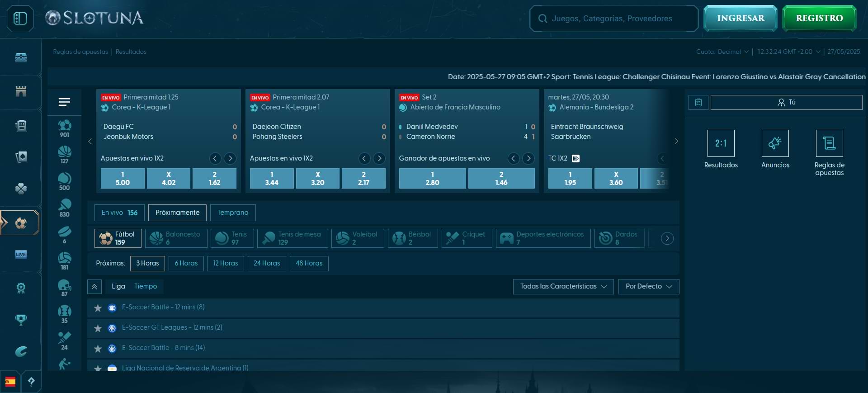Select baseball icon with 35
868x393 pixels.
point(65,314)
